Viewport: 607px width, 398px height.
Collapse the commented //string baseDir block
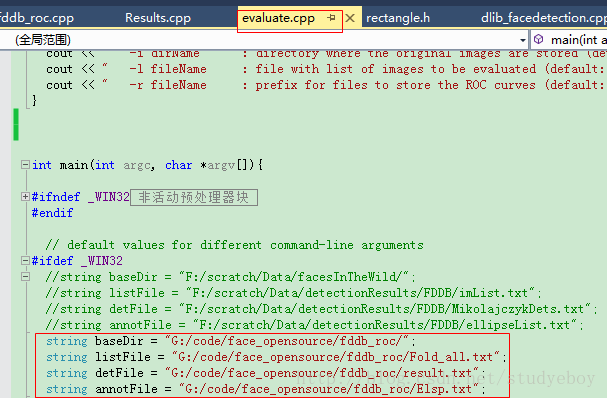pos(25,277)
